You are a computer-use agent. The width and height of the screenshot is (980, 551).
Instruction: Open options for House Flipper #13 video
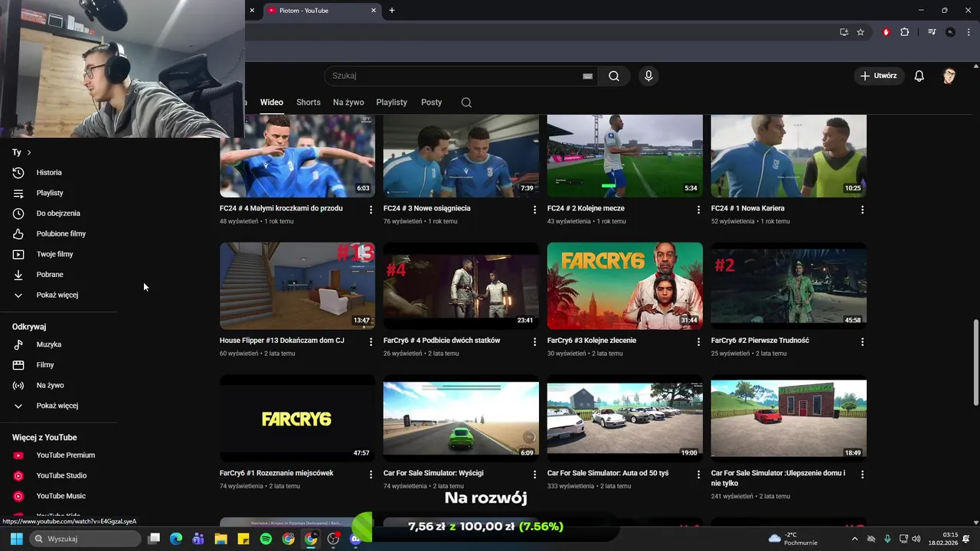click(x=371, y=342)
